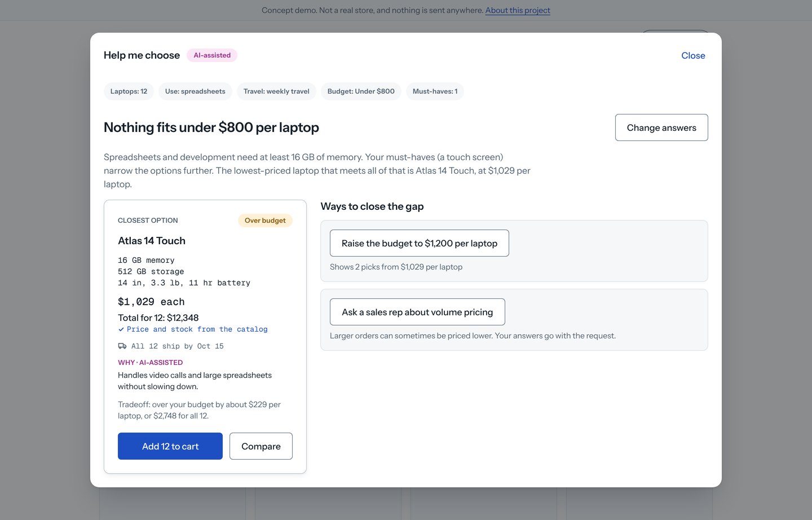Add 12 to cart
This screenshot has width=812, height=520.
tap(170, 446)
